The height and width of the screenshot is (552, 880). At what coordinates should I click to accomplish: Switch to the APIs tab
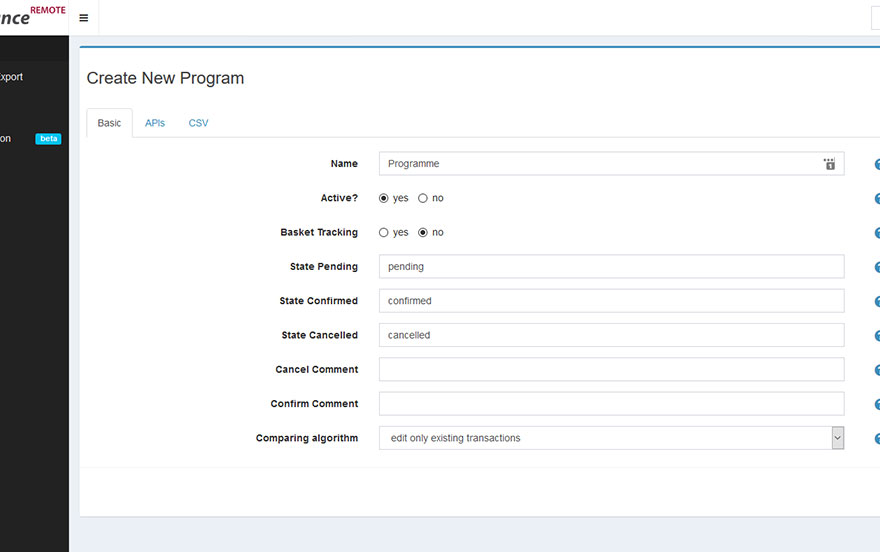(x=155, y=123)
